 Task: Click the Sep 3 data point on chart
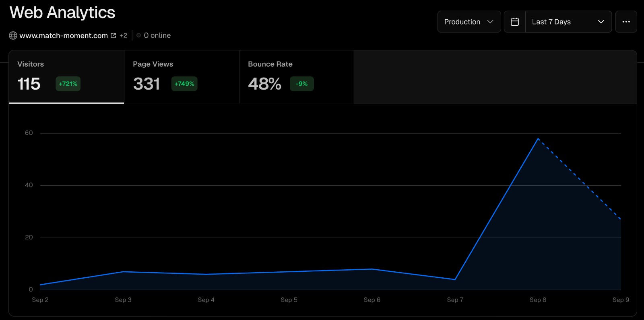tap(123, 272)
